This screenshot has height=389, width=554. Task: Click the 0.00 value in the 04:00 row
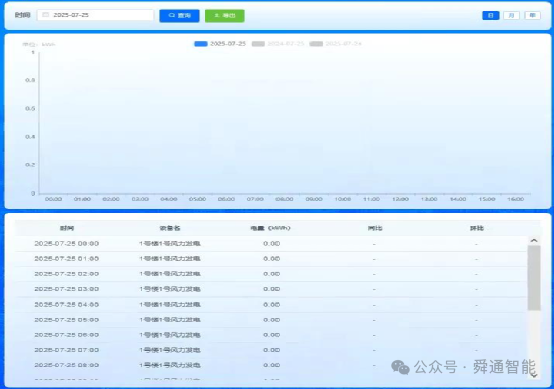271,304
